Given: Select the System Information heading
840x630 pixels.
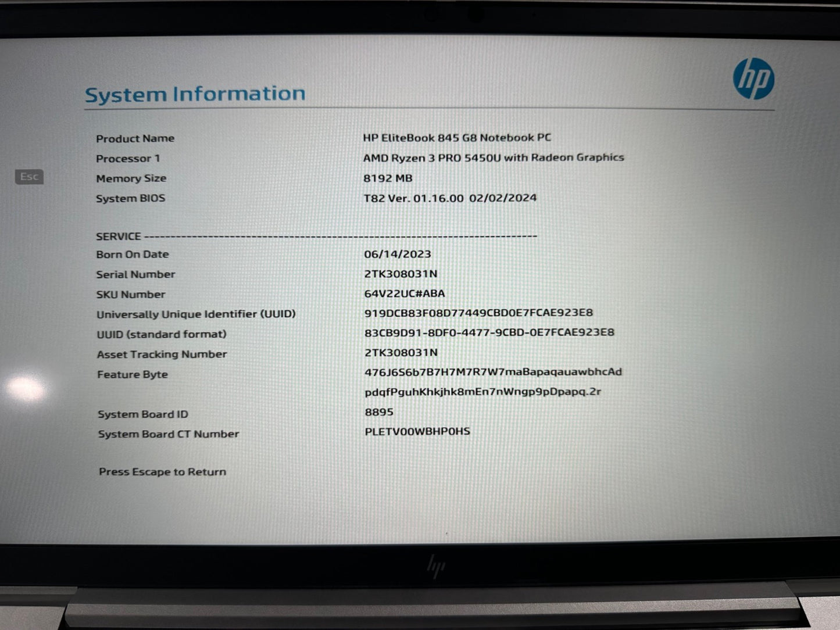Looking at the screenshot, I should coord(195,94).
